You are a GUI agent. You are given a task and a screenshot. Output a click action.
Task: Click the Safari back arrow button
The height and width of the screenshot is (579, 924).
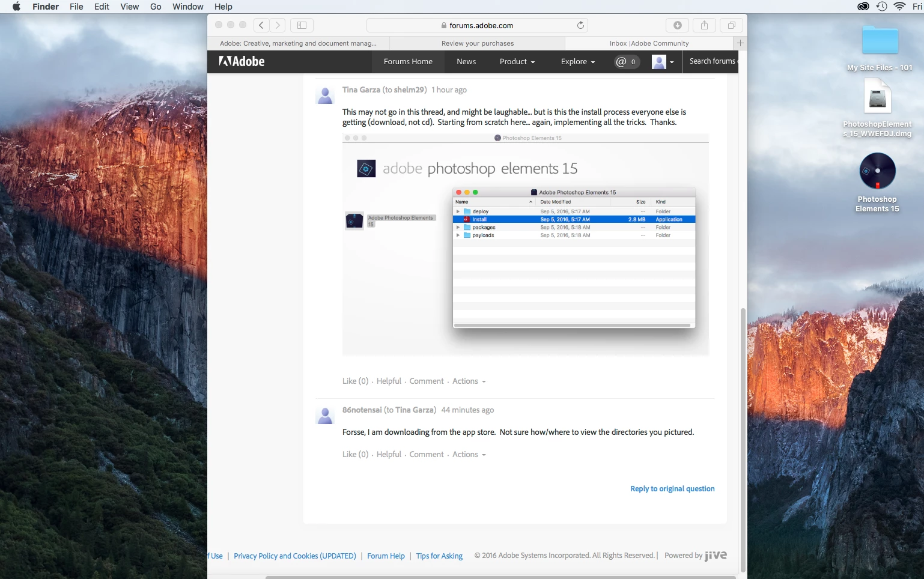pyautogui.click(x=261, y=25)
